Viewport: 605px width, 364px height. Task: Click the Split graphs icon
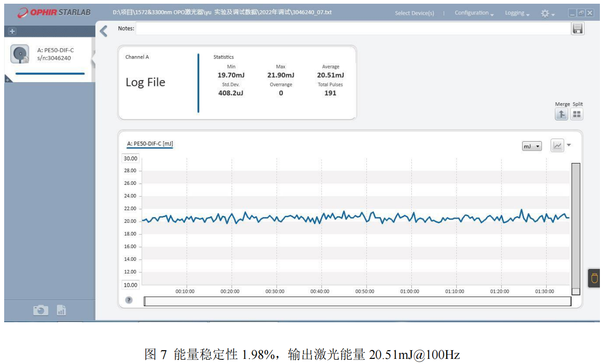(577, 114)
